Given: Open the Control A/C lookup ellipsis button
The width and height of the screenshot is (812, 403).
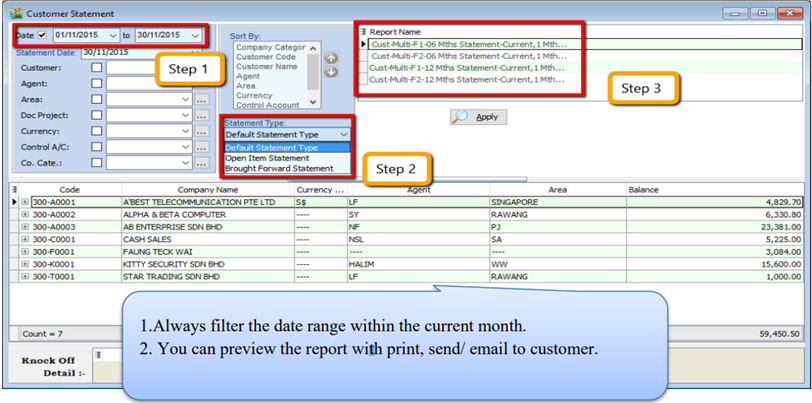Looking at the screenshot, I should [x=200, y=148].
